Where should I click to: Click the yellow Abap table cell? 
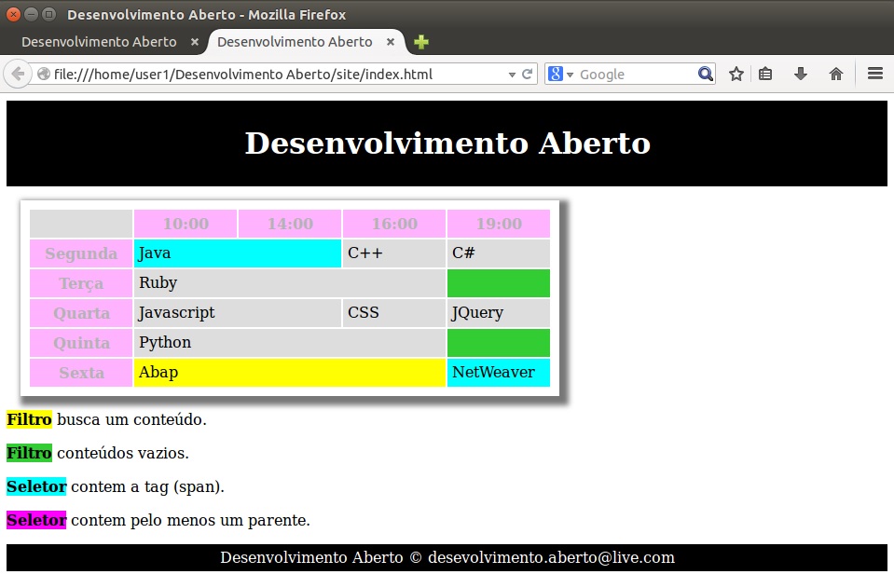click(x=289, y=373)
